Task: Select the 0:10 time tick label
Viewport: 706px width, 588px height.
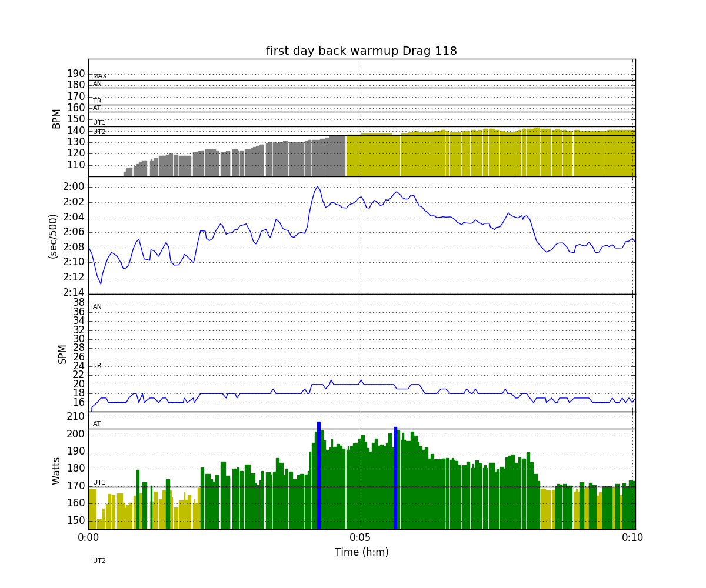Action: coord(633,537)
